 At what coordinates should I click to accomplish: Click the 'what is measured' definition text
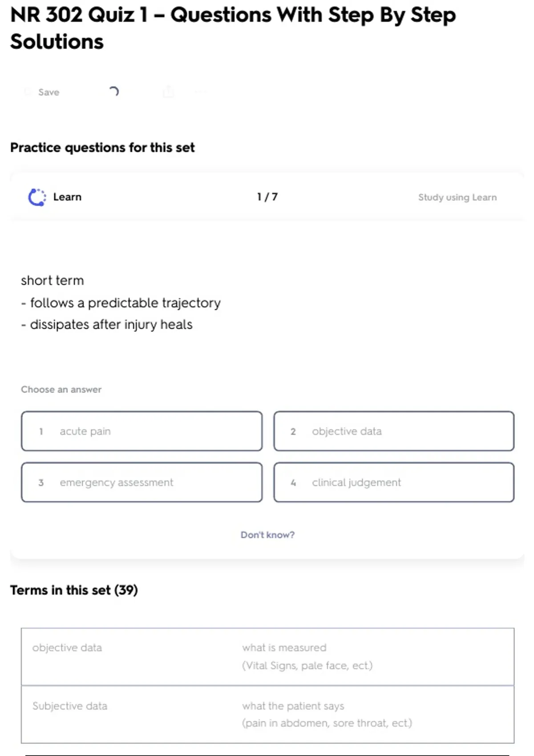point(284,648)
